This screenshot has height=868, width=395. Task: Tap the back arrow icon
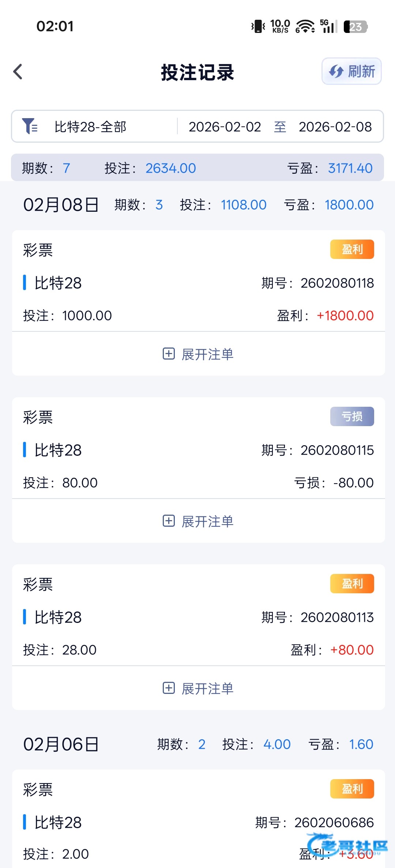18,71
